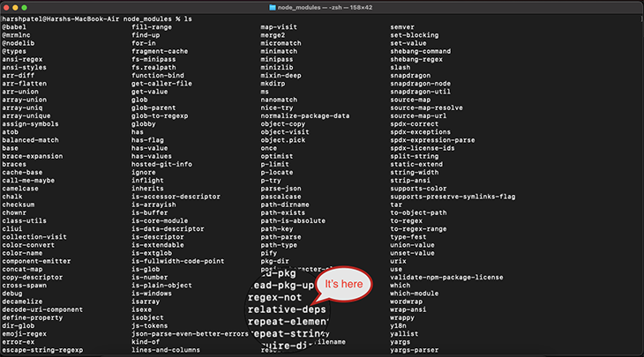Viewport: 644px width, 357px height.
Task: Click the 'pascalcase' package name
Action: [281, 197]
